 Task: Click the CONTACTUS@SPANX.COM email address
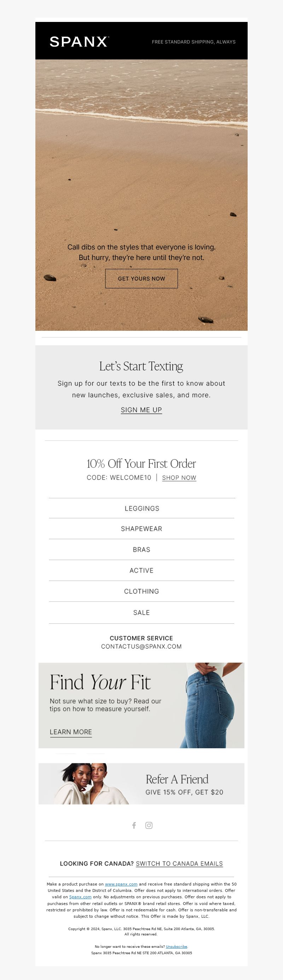click(141, 646)
